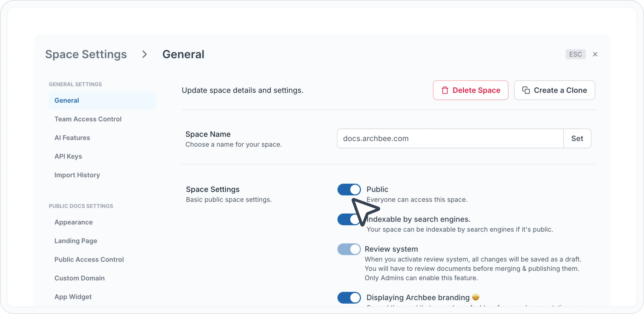Click the trash icon on Delete Space
This screenshot has height=314, width=644.
point(445,90)
